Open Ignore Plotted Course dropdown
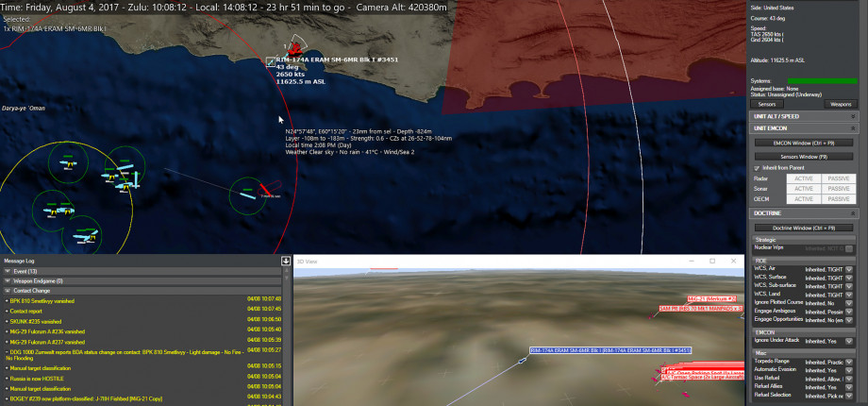Image resolution: width=868 pixels, height=406 pixels. point(848,303)
